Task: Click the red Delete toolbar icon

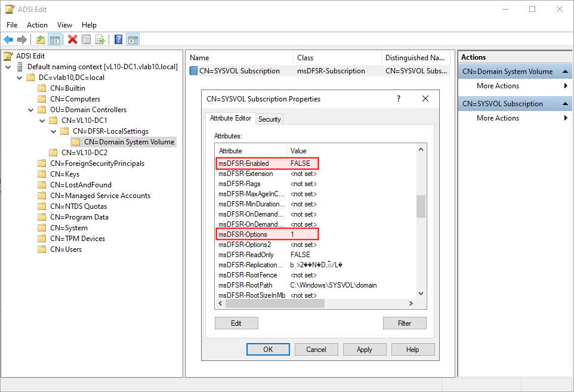Action: (73, 40)
